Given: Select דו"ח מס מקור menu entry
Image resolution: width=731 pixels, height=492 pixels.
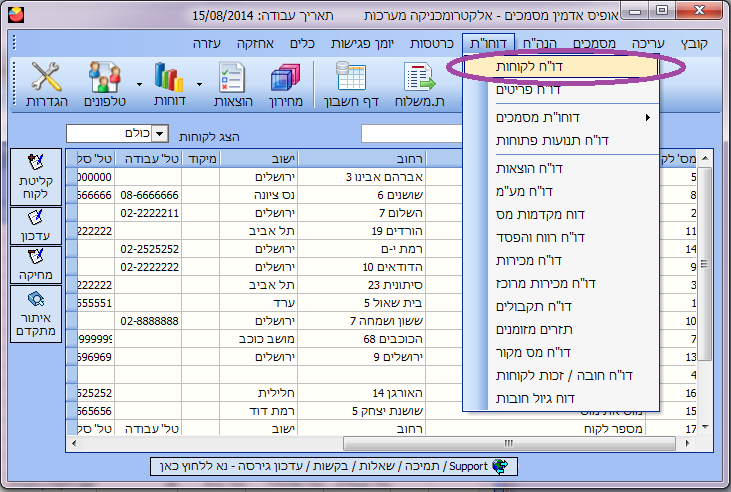Looking at the screenshot, I should (561, 352).
